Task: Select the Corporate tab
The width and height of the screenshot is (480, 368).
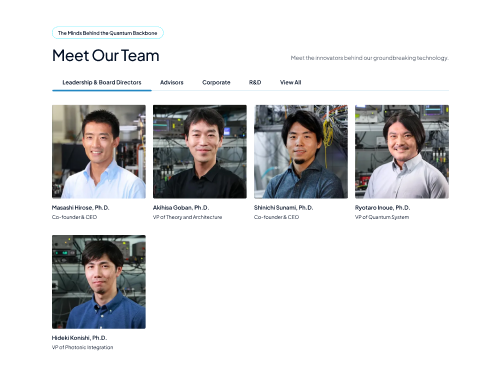Action: pyautogui.click(x=216, y=82)
